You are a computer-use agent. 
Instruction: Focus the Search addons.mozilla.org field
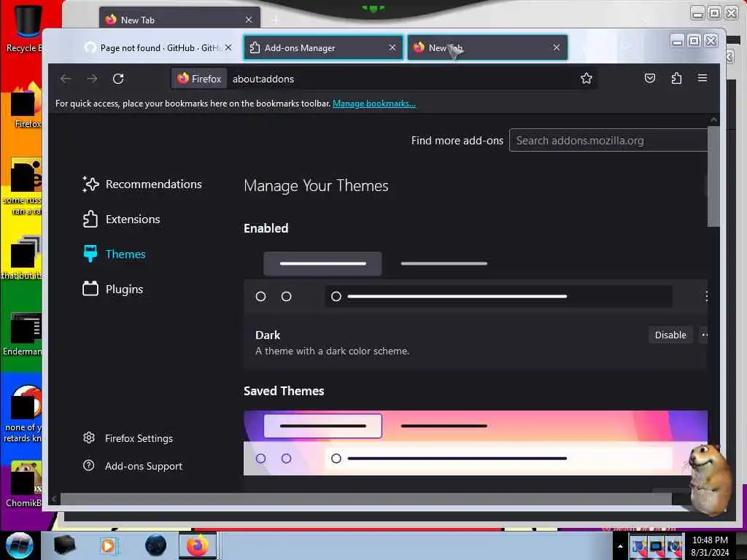coord(608,141)
